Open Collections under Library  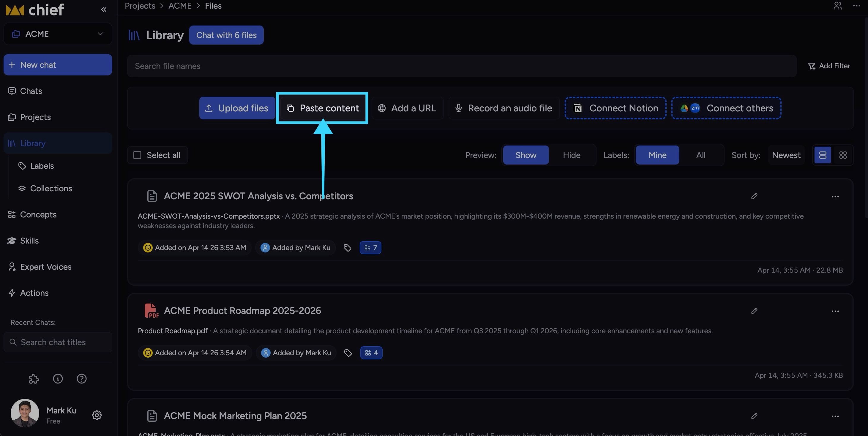pos(45,188)
